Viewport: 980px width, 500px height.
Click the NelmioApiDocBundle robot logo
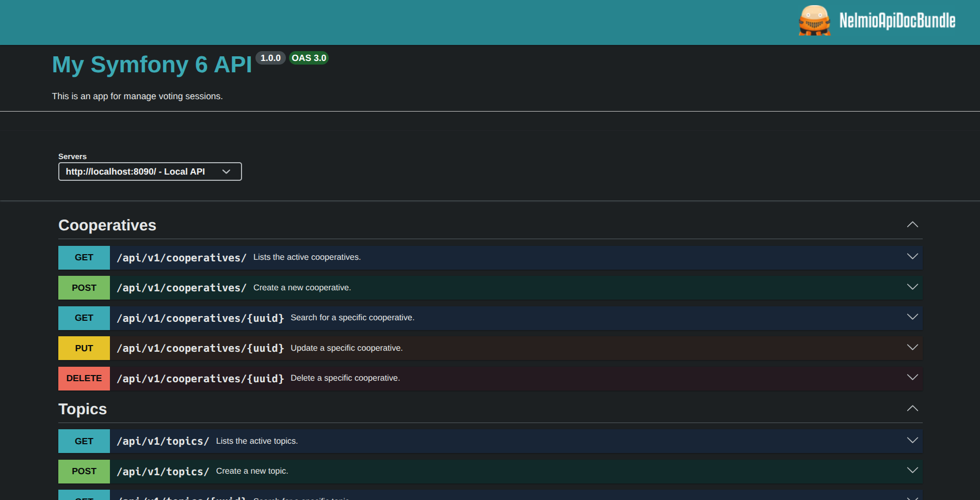[x=814, y=21]
